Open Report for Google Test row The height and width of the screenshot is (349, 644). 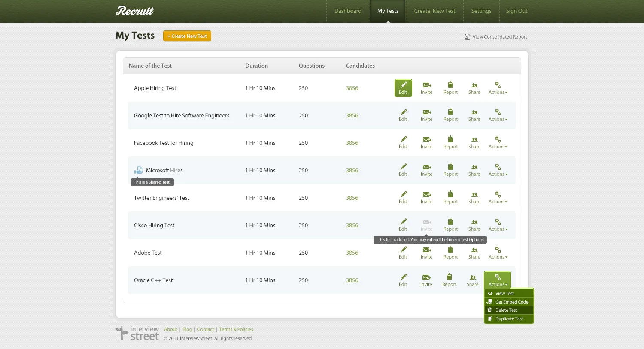pyautogui.click(x=450, y=115)
